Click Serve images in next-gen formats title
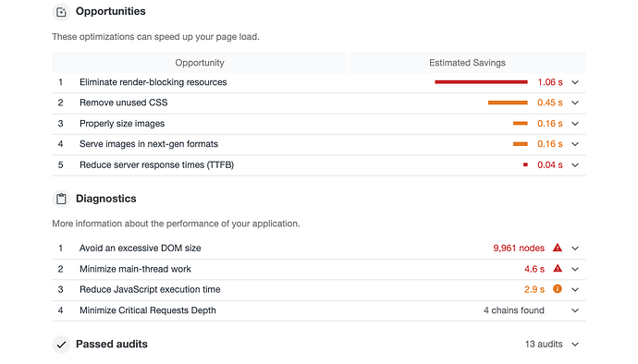The height and width of the screenshot is (364, 638). pyautogui.click(x=149, y=144)
